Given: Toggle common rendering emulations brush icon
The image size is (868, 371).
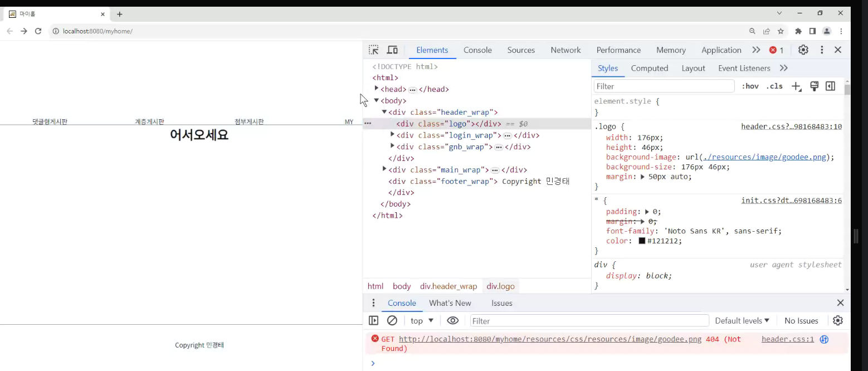Looking at the screenshot, I should (x=814, y=86).
